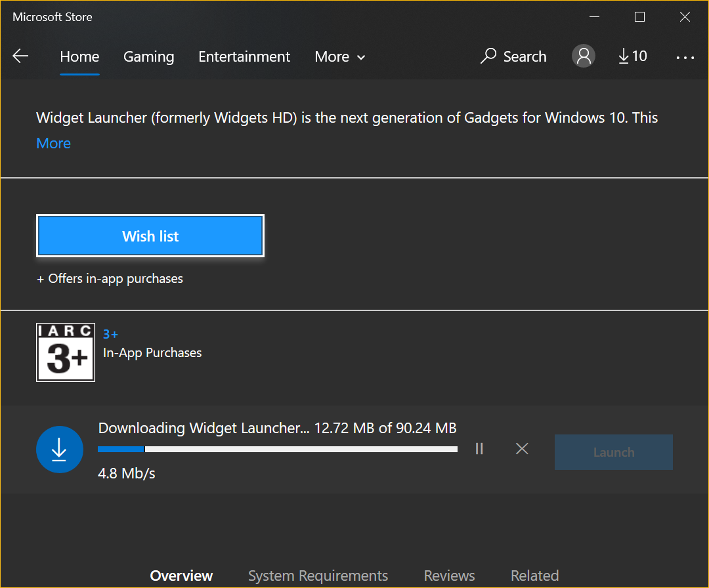The image size is (709, 588).
Task: Click the IARC 3+ age rating badge
Action: tap(66, 352)
